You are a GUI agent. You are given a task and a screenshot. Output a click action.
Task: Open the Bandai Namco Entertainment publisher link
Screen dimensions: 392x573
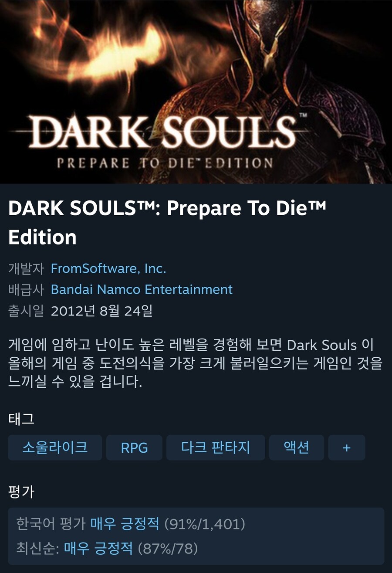pos(142,289)
